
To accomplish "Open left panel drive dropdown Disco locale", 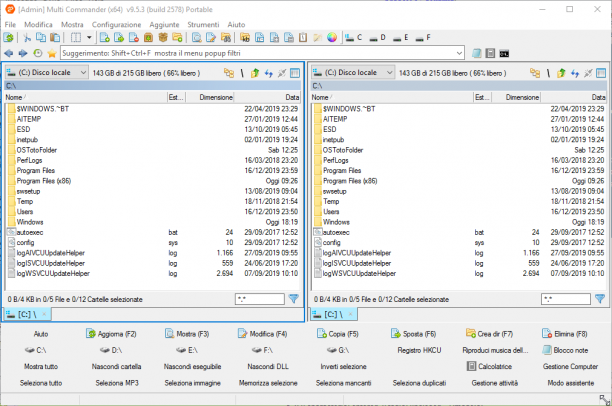I will [x=46, y=73].
